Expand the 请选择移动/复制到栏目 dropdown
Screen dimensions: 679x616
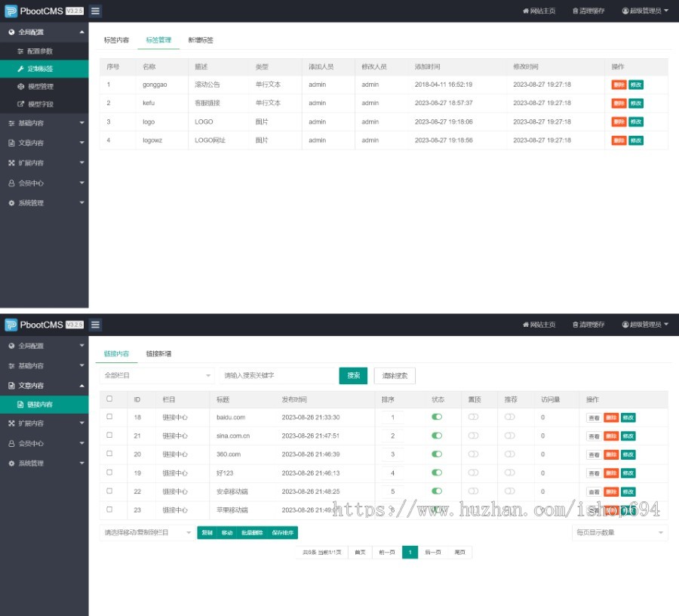(x=147, y=532)
